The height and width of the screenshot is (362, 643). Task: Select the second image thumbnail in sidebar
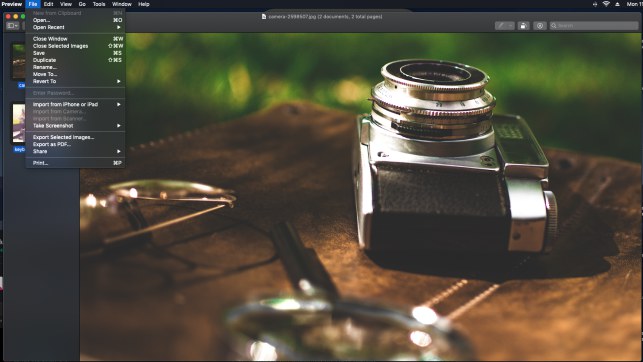18,123
